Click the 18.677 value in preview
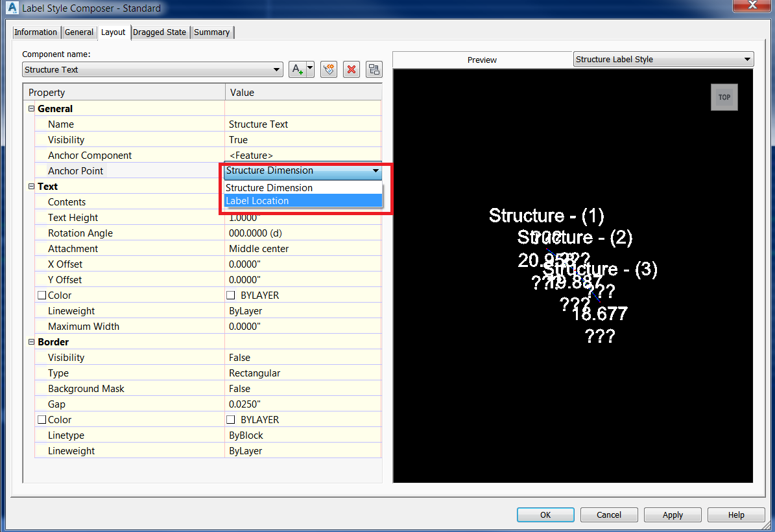 [x=599, y=314]
